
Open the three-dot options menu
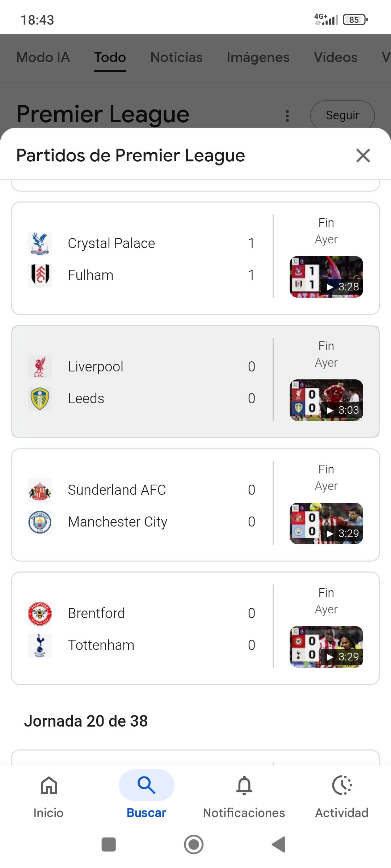click(287, 116)
